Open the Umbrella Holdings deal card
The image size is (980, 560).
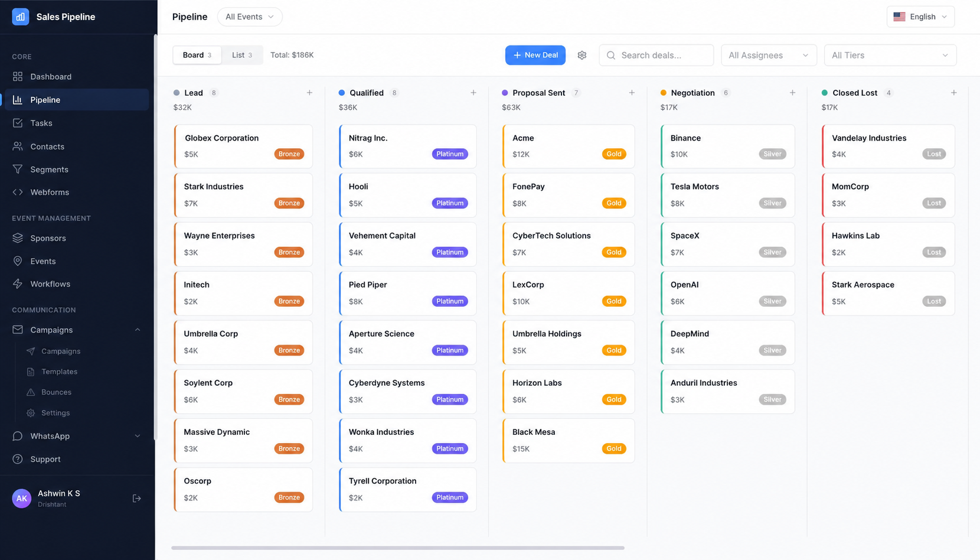569,342
